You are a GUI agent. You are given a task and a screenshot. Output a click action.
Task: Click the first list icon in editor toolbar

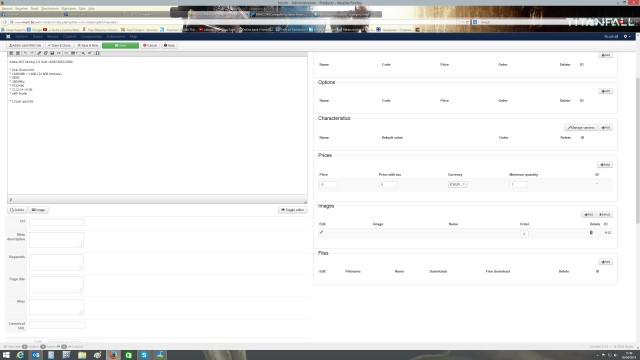pos(11,53)
